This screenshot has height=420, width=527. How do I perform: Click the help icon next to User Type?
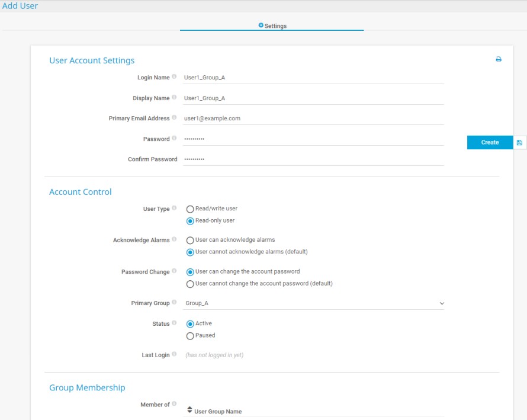[x=174, y=209]
